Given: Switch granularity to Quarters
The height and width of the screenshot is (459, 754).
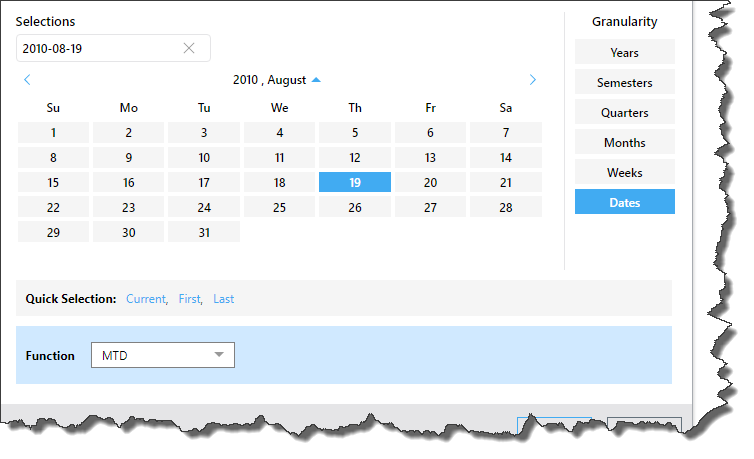Looking at the screenshot, I should coord(624,112).
